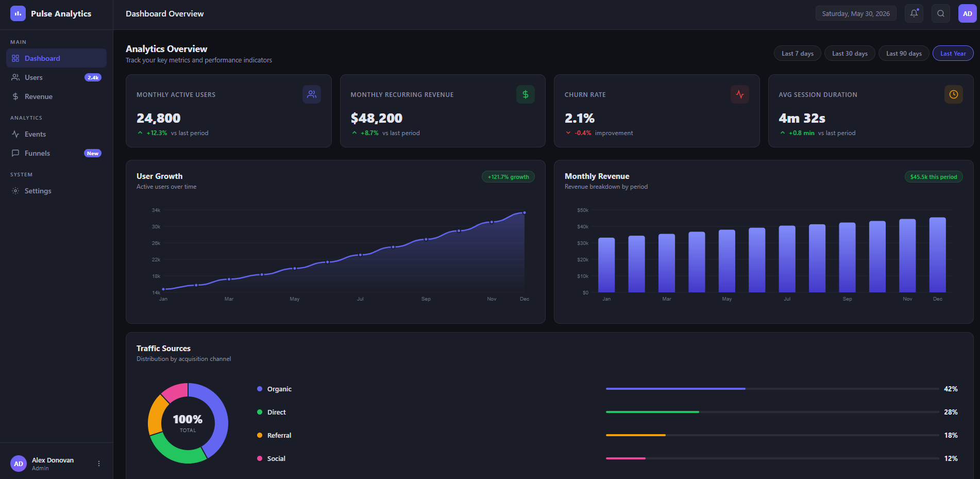Select the Last Year range
Viewport: 980px width, 479px height.
(953, 54)
